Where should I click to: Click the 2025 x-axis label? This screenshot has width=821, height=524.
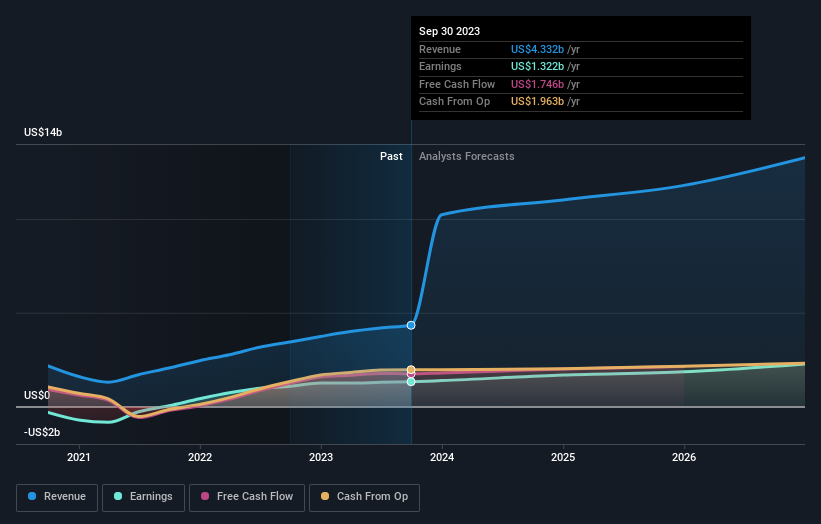click(563, 457)
